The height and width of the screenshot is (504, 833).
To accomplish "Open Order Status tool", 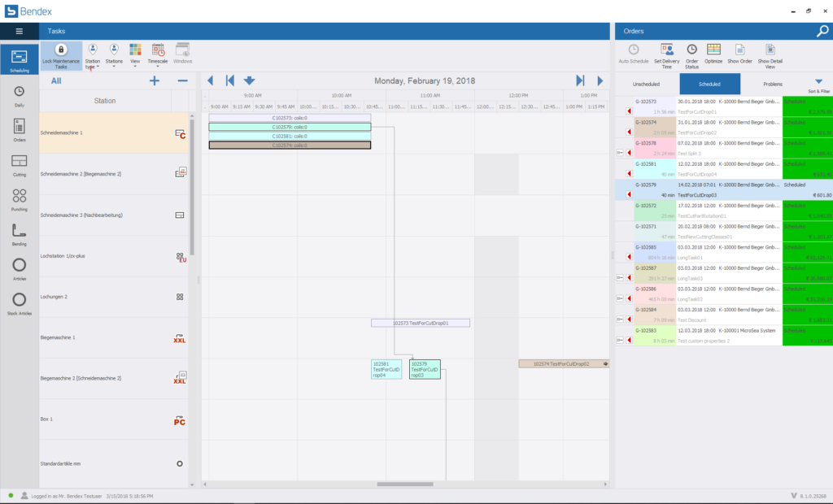I will point(691,54).
